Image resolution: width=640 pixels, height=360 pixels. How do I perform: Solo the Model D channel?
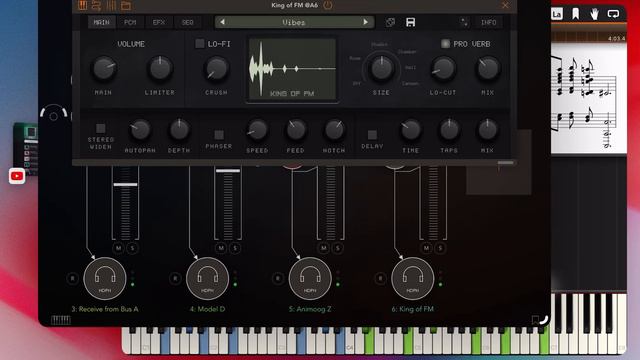(x=235, y=248)
